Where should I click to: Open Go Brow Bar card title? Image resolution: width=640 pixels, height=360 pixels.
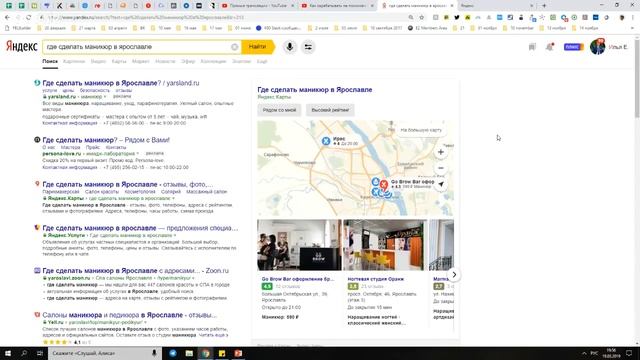298,279
